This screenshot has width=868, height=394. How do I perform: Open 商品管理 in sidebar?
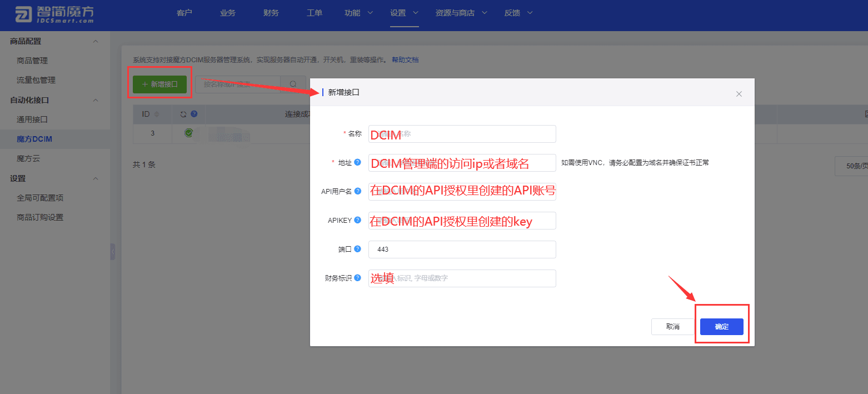pyautogui.click(x=32, y=61)
